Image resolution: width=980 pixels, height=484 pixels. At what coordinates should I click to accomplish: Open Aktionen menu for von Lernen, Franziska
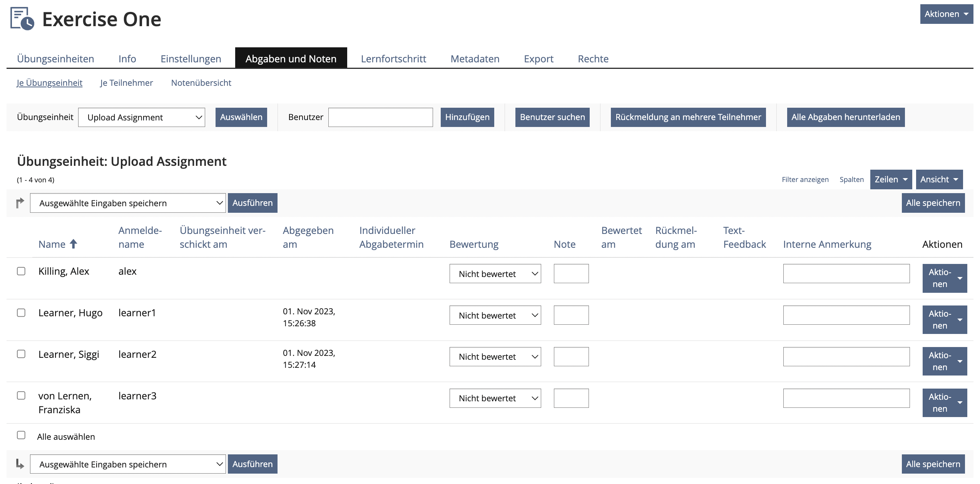[x=944, y=403]
